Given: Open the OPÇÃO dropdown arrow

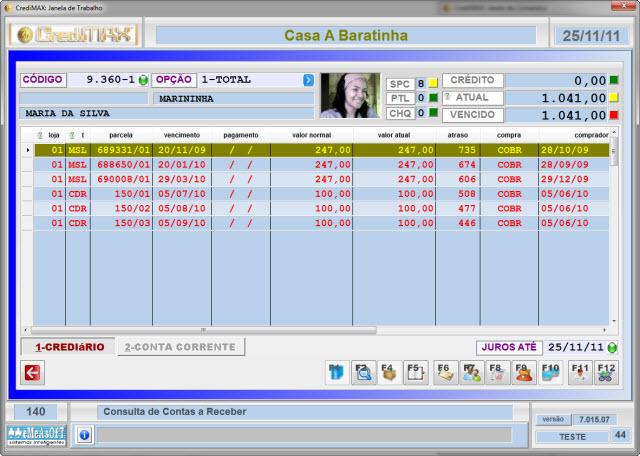Looking at the screenshot, I should click(308, 80).
